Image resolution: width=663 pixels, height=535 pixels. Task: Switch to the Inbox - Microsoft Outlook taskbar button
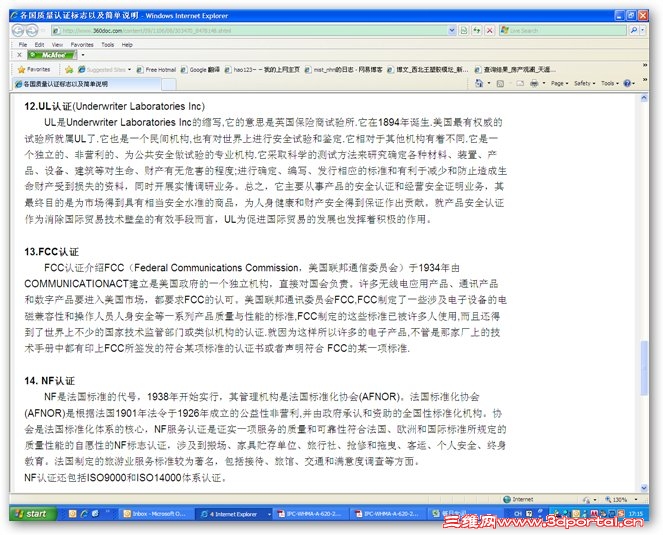(x=156, y=513)
